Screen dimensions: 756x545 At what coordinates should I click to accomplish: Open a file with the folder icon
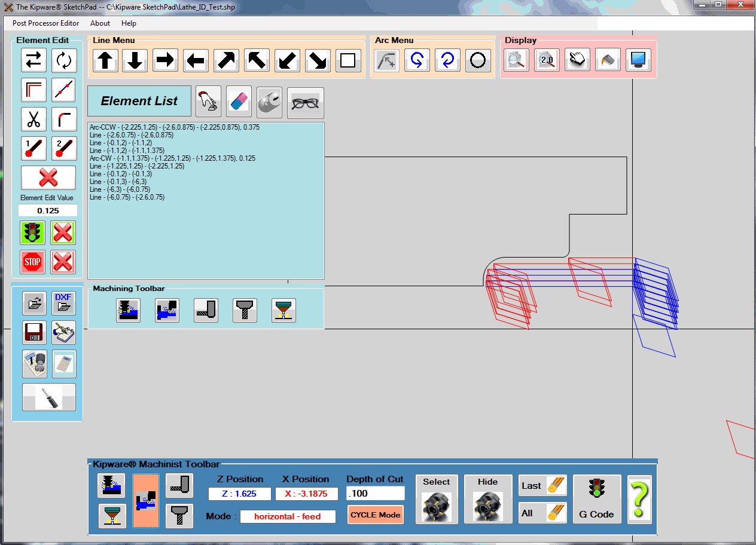coord(35,303)
